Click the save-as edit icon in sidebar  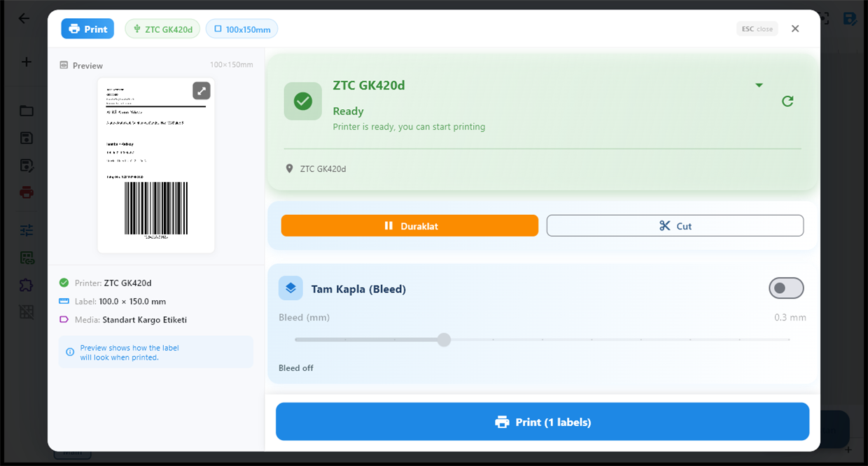(27, 166)
